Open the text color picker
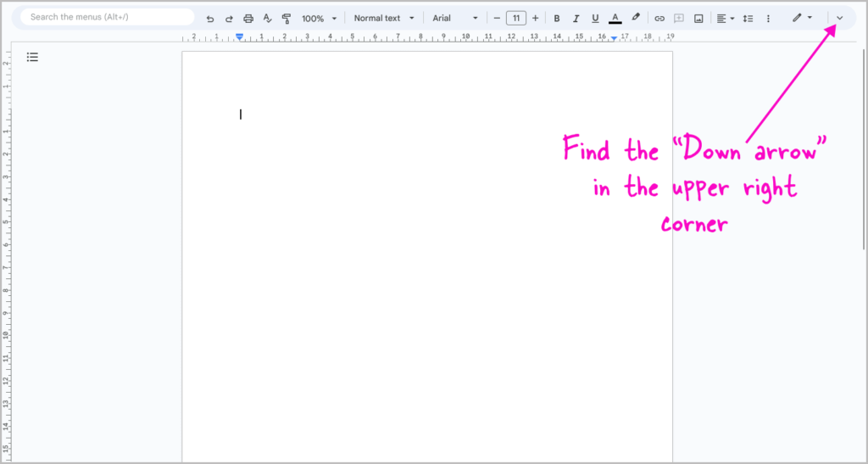The image size is (868, 464). 615,19
